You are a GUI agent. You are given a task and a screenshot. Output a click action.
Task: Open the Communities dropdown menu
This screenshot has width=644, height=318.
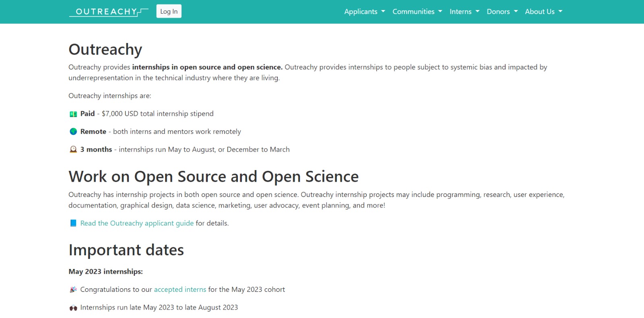point(417,12)
